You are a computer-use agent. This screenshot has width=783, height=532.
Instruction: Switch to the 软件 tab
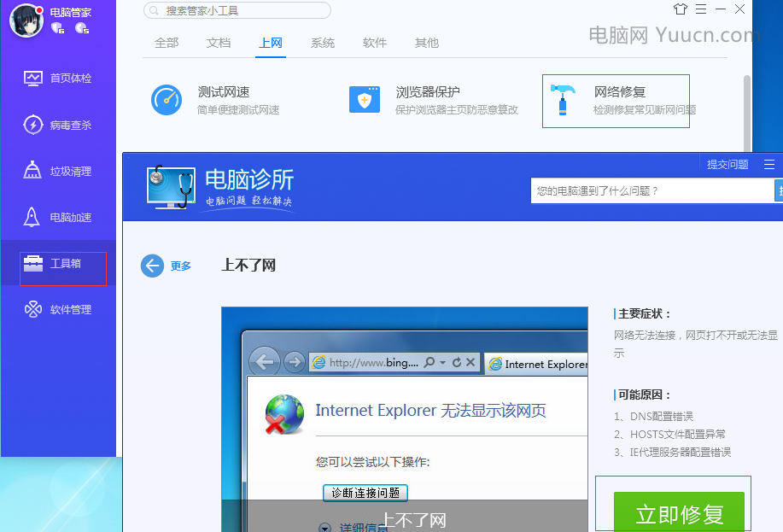375,43
